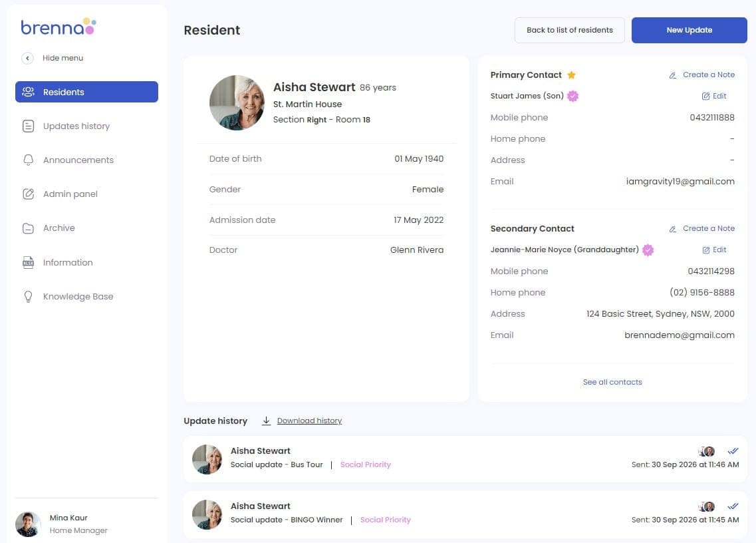Click the Primary Contact gold star
The image size is (756, 543).
(571, 75)
